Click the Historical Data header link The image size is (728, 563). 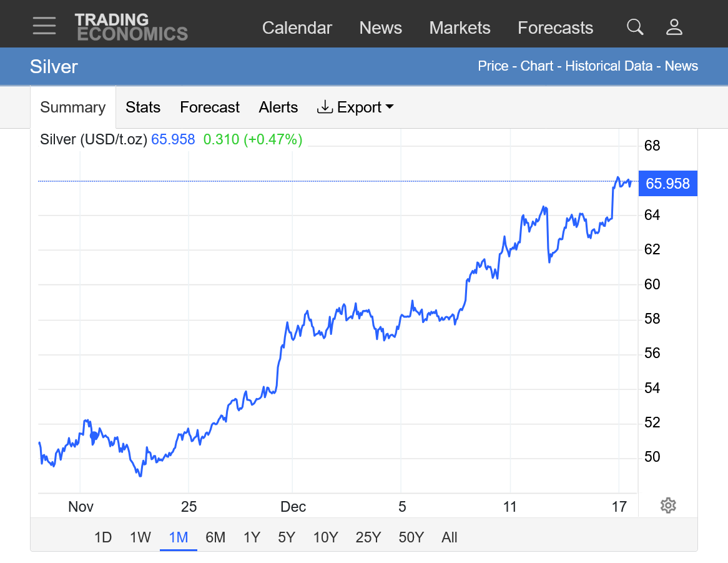point(609,66)
